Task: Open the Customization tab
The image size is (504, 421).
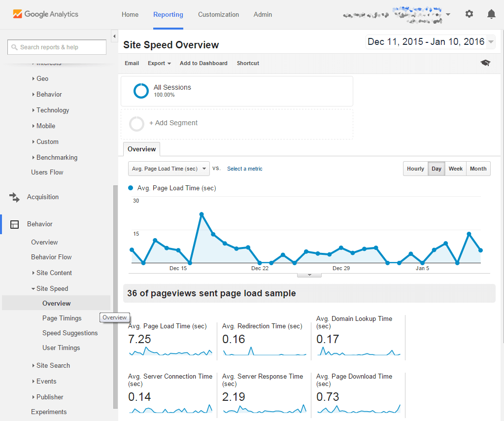Action: pos(218,14)
